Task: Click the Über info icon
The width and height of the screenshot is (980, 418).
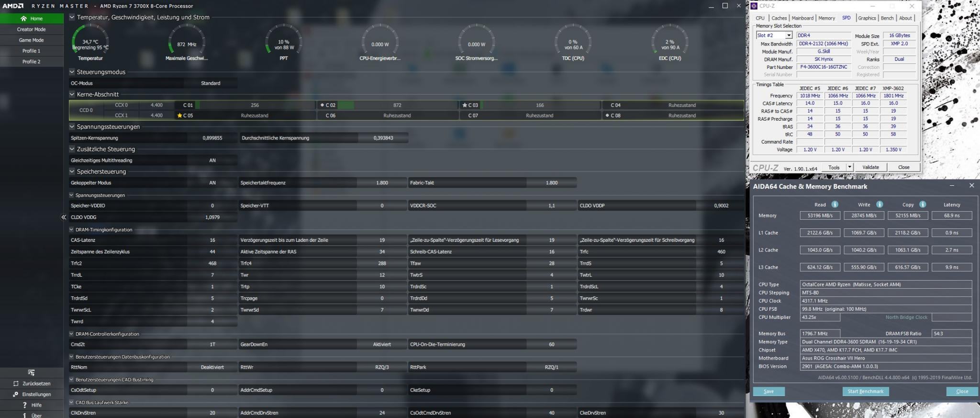Action: 25,415
